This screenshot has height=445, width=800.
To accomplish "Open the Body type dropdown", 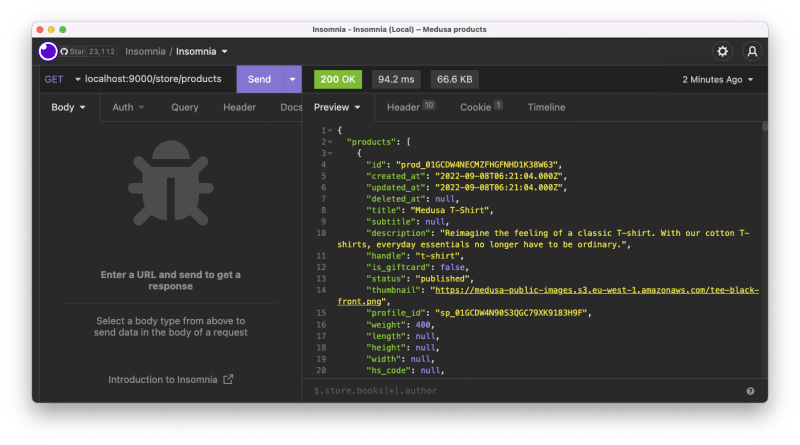I will tap(68, 107).
